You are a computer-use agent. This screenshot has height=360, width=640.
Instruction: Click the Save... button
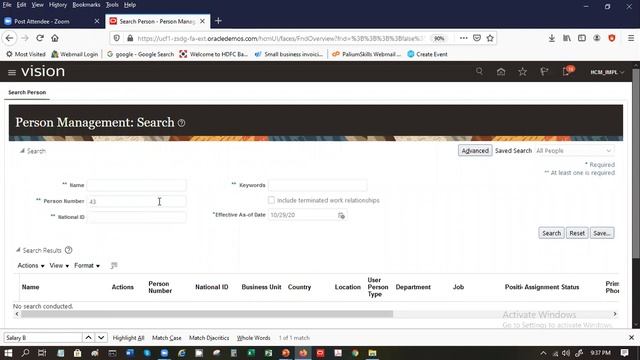point(602,233)
